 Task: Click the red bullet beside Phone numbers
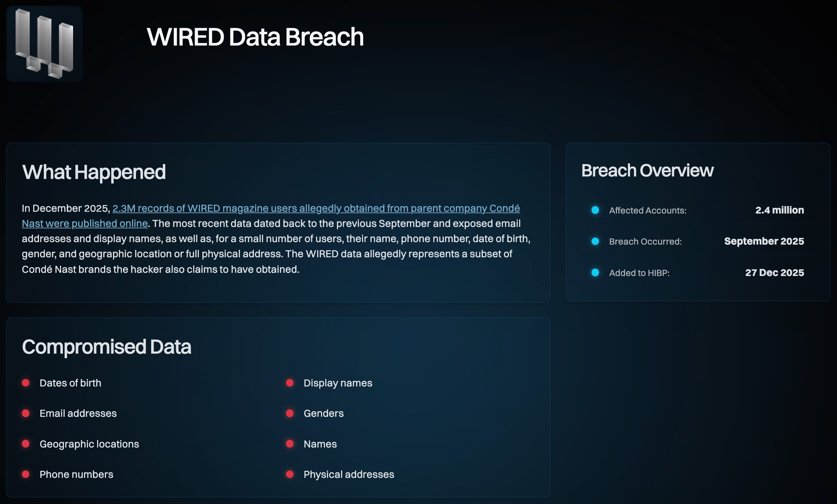click(x=26, y=474)
